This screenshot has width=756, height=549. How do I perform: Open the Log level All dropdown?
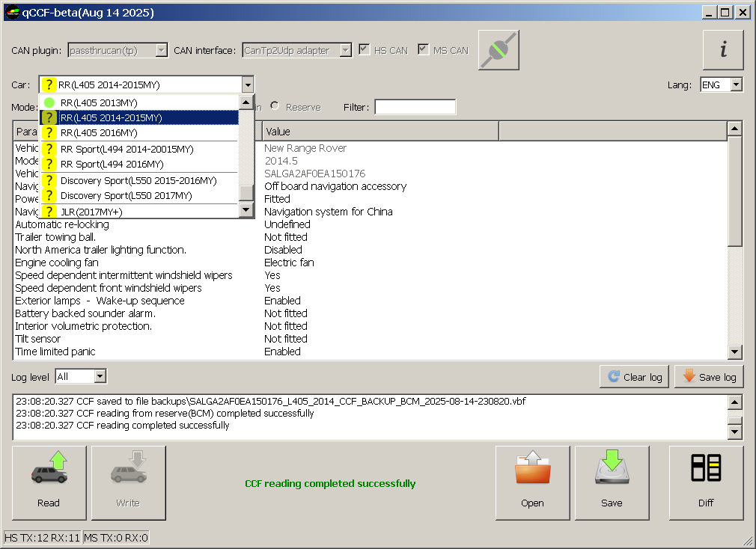coord(100,376)
